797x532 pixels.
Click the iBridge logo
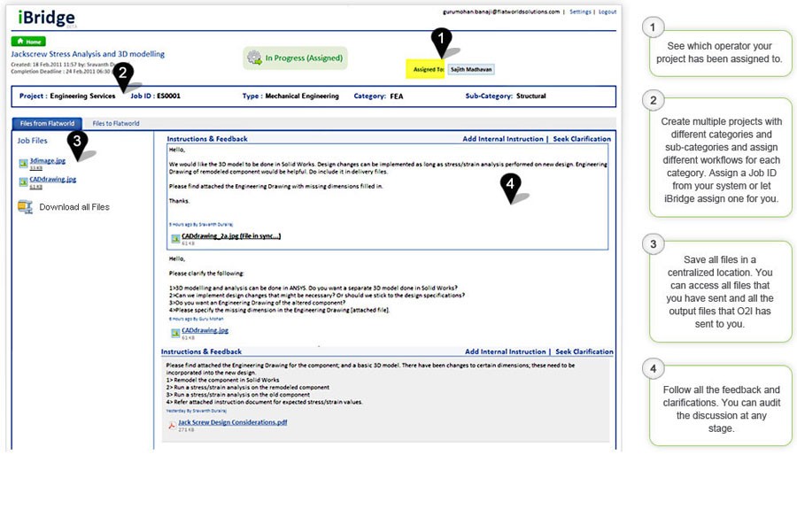click(46, 19)
